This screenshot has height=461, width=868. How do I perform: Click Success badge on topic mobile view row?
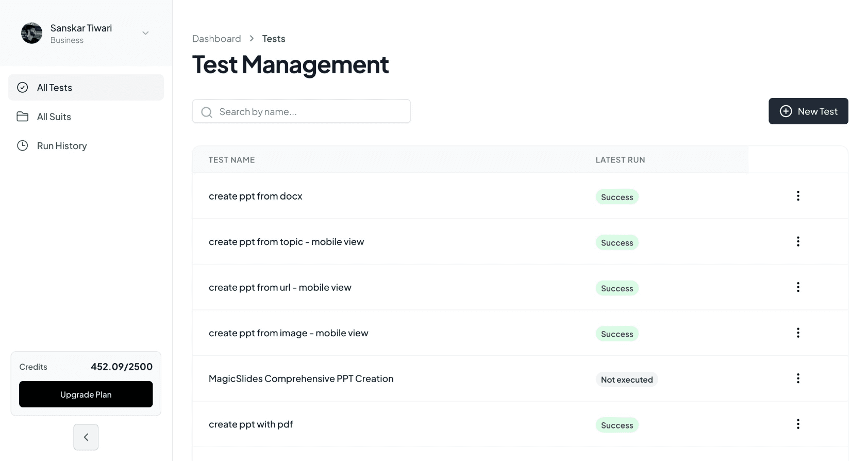click(617, 243)
